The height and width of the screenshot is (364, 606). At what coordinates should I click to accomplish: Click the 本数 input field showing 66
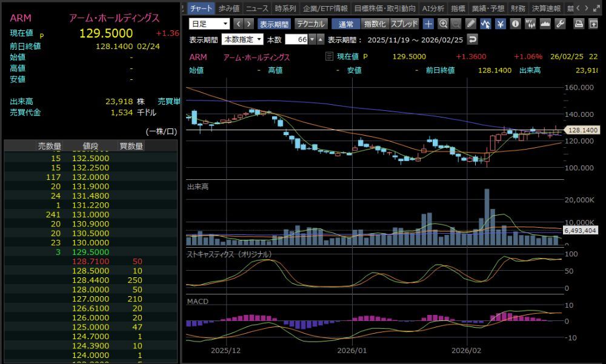click(296, 39)
